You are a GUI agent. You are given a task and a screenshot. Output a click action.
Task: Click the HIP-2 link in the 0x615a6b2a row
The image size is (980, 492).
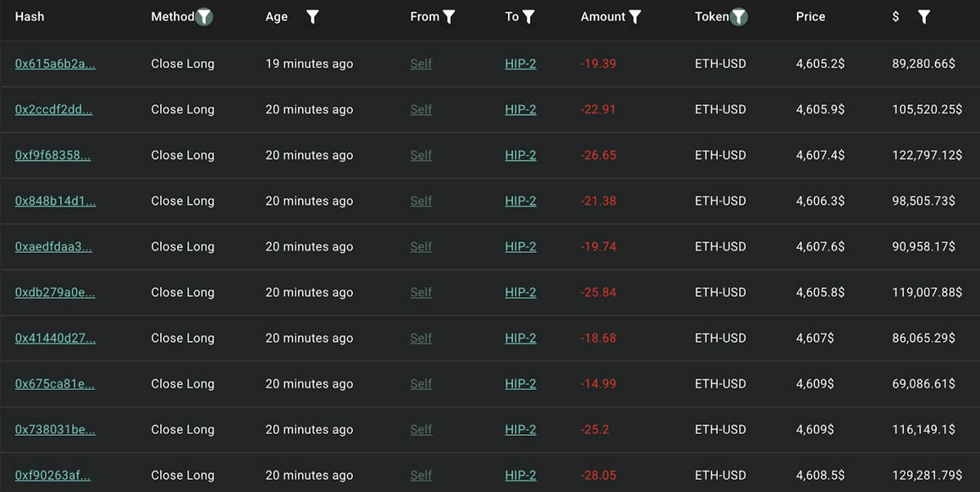pos(521,64)
